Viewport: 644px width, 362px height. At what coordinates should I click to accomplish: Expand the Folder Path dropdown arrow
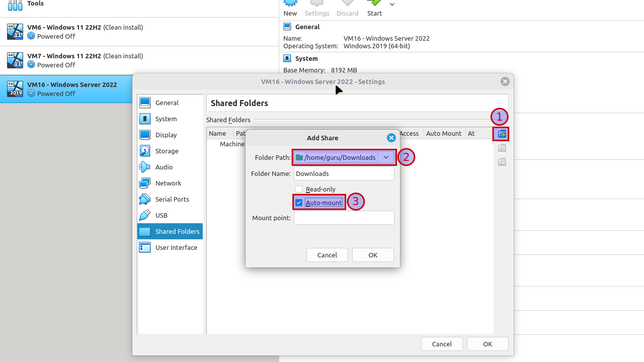386,157
